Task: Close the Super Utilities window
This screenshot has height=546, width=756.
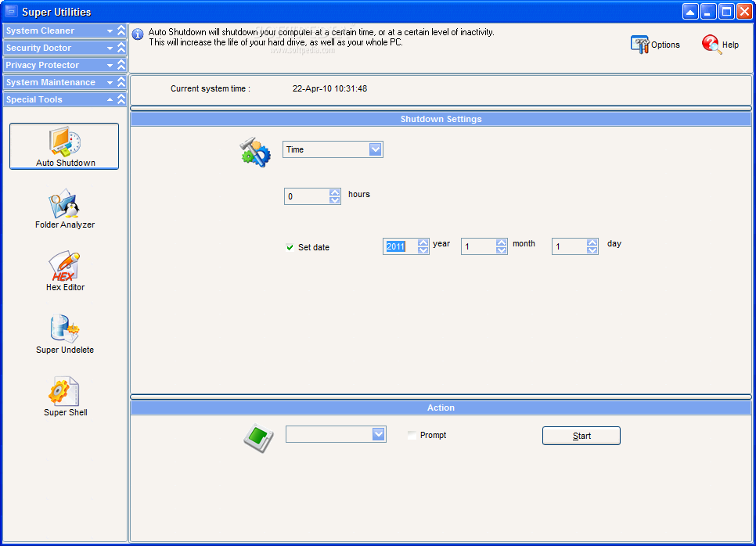Action: coord(744,12)
